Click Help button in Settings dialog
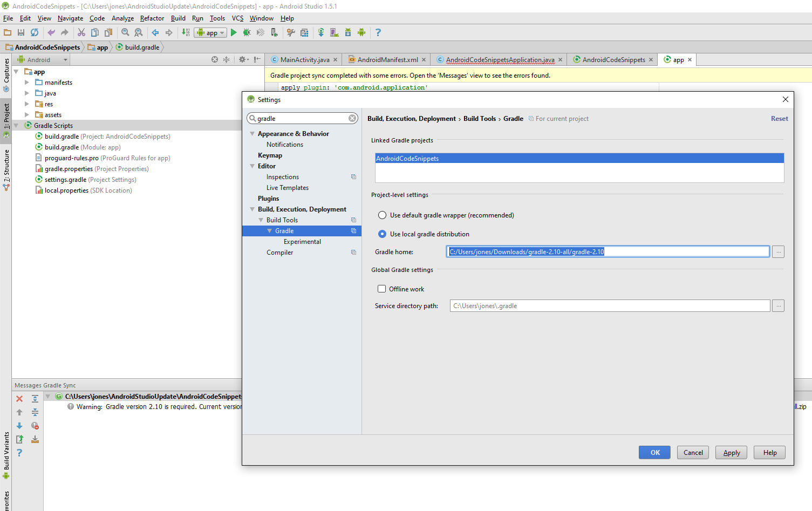Image resolution: width=812 pixels, height=511 pixels. coord(769,452)
